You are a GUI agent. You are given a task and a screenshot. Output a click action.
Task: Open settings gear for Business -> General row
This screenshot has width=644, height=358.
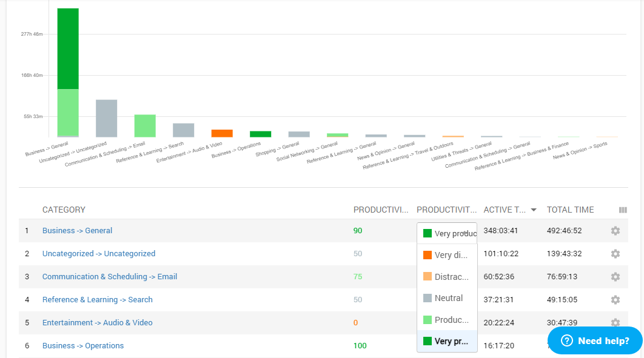point(615,231)
